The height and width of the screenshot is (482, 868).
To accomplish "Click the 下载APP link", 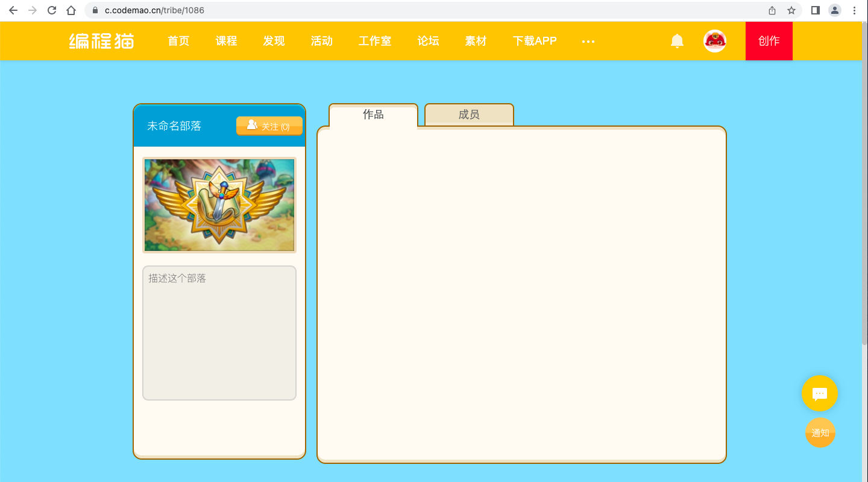I will click(x=535, y=41).
